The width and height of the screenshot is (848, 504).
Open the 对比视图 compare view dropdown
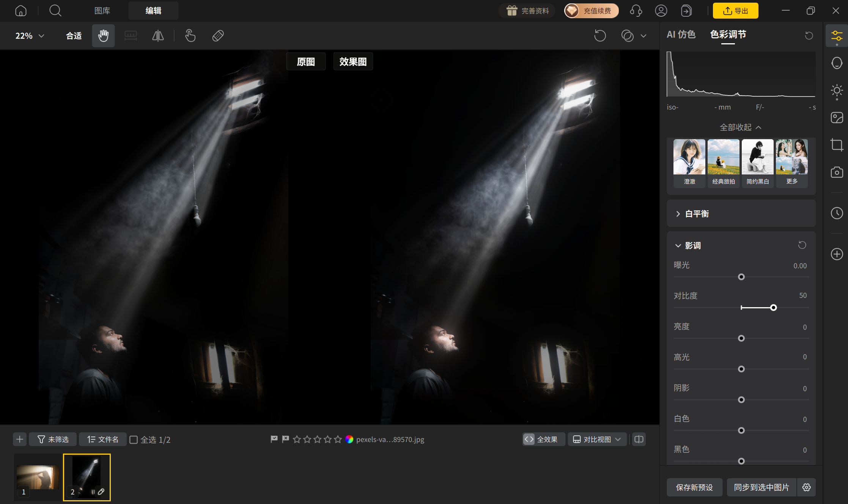pos(597,440)
